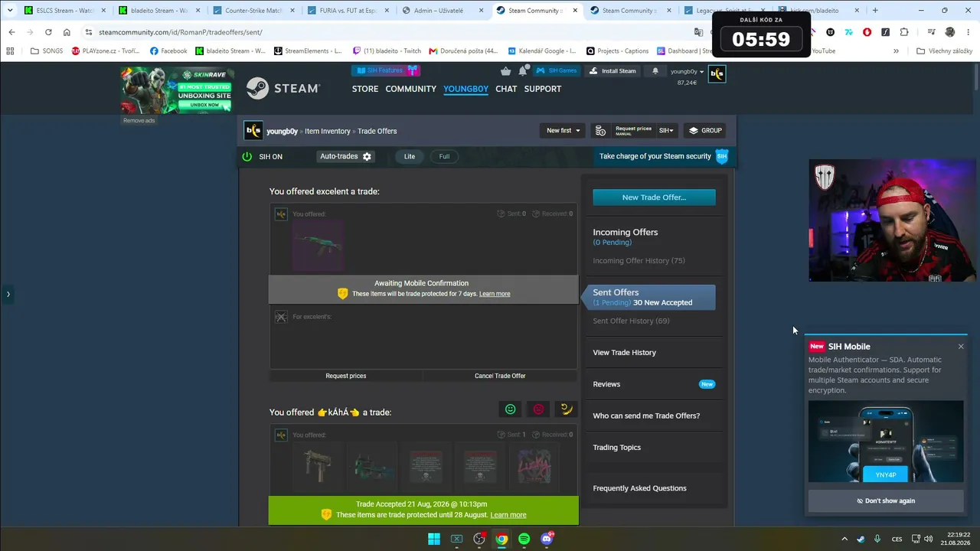Open profile avatar in Steam header
Screen dimensions: 980x551
pyautogui.click(x=717, y=73)
